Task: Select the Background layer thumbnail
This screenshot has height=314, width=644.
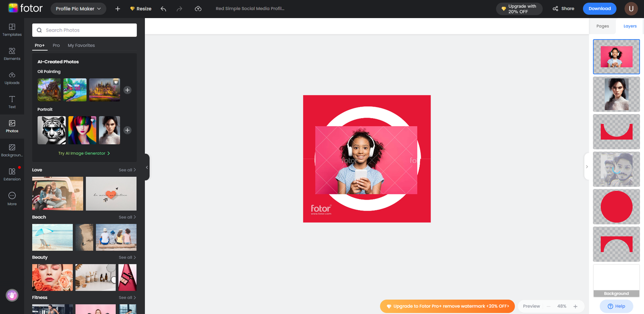Action: pyautogui.click(x=616, y=281)
